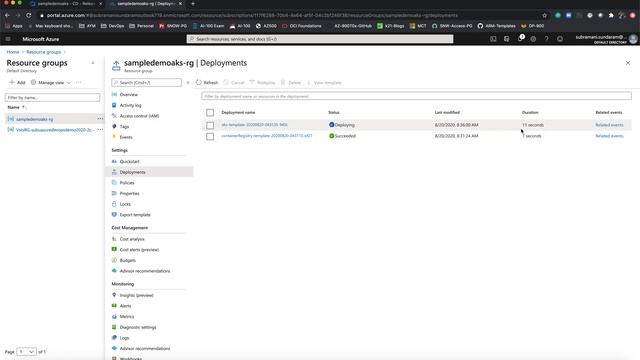The height and width of the screenshot is (360, 640).
Task: Open more options for VstsRG resource group
Action: (x=100, y=129)
